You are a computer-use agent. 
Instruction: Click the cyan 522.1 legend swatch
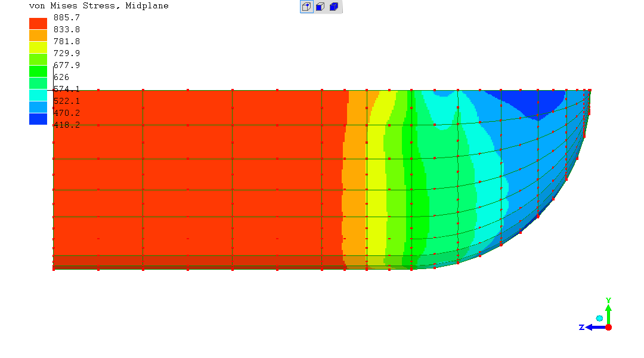click(38, 95)
